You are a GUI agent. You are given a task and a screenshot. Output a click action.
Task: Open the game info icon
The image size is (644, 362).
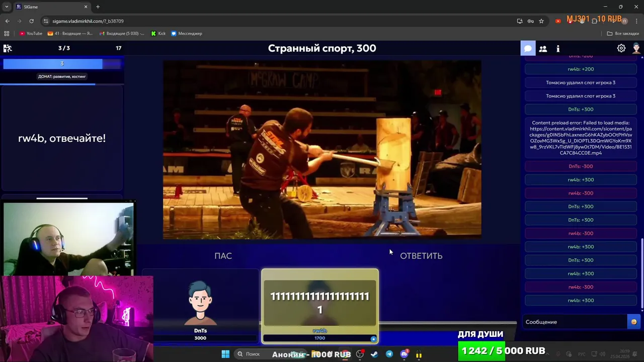tap(558, 48)
